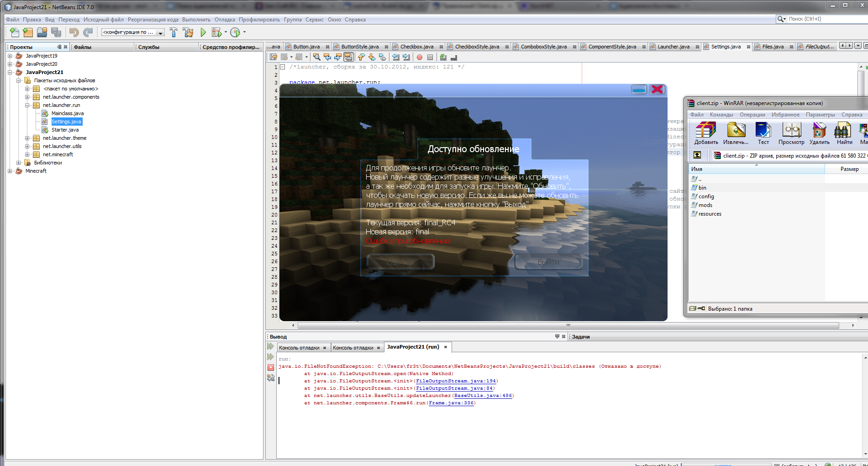Image resolution: width=868 pixels, height=466 pixels.
Task: Close the JavaProject21 (run) output tab
Action: click(x=446, y=347)
